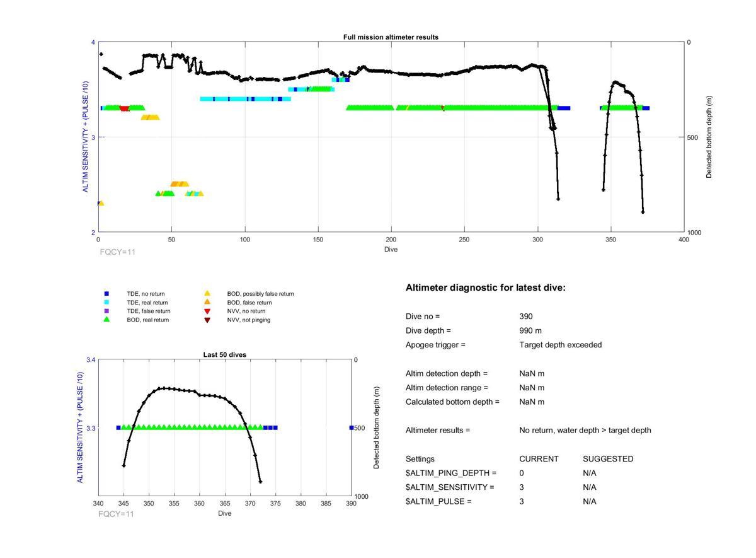Select the 'Full mission altimeter results' plot title

tap(391, 37)
